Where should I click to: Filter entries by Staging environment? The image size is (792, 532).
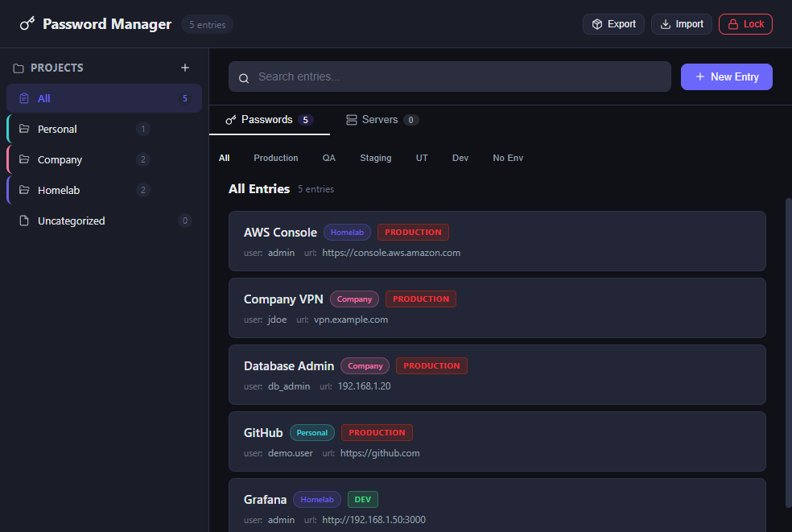coord(376,158)
